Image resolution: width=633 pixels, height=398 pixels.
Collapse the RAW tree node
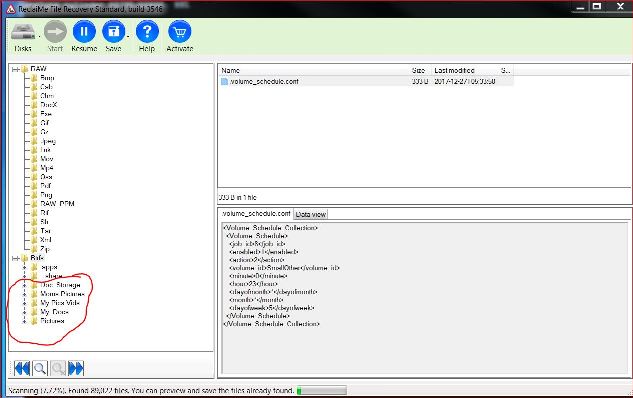tap(15, 69)
